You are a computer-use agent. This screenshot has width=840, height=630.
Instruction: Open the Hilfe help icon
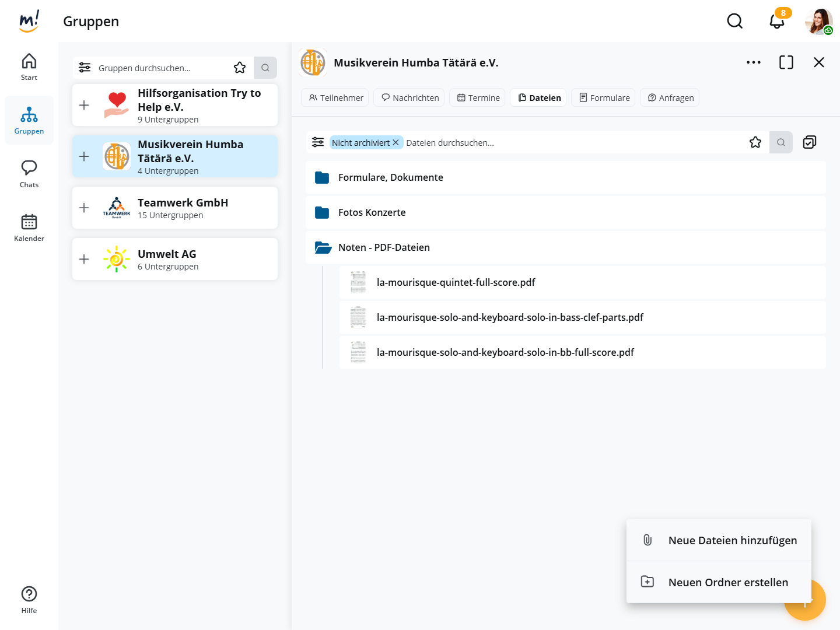(x=29, y=600)
